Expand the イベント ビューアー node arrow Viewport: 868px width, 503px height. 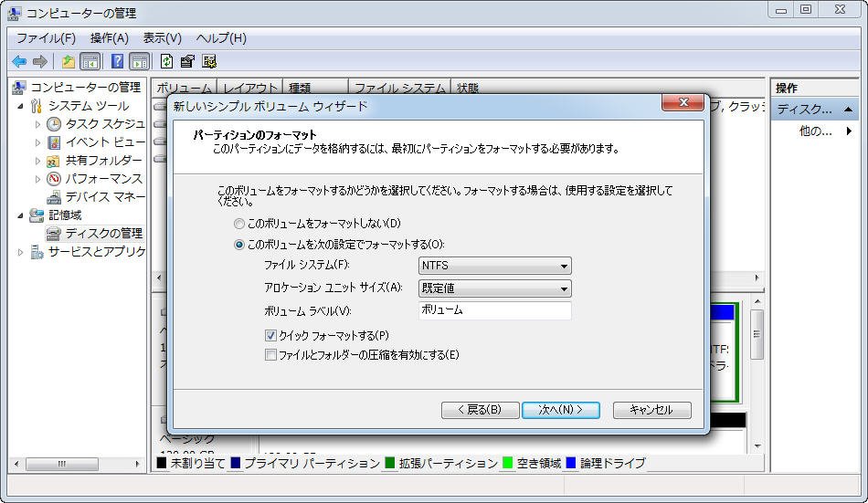click(37, 142)
